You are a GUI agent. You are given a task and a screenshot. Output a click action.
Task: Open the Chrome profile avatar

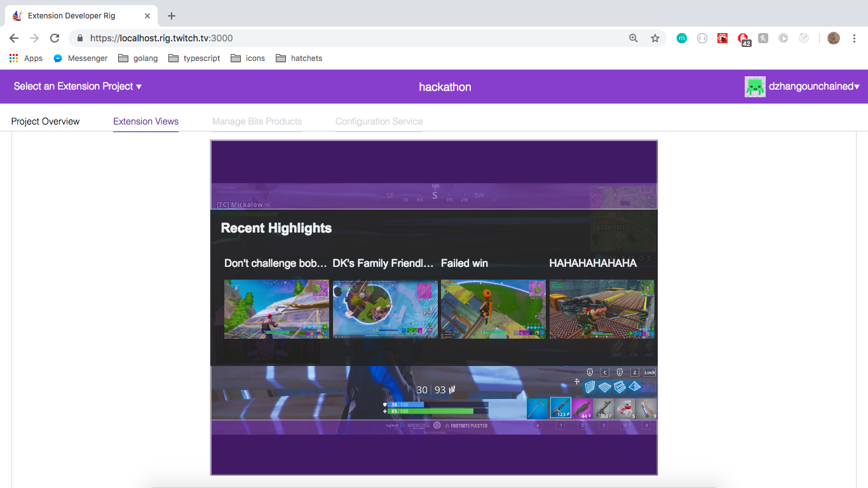(x=834, y=38)
